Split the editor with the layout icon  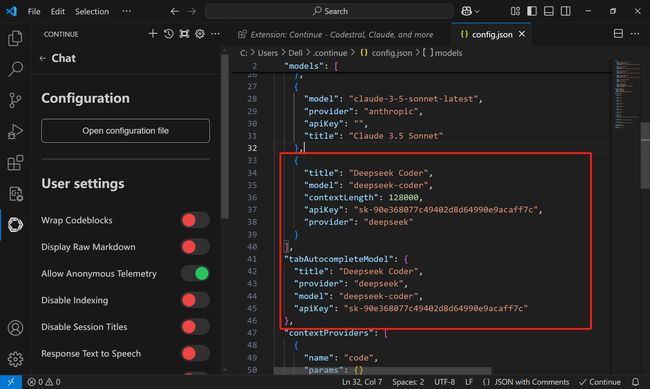[x=618, y=34]
